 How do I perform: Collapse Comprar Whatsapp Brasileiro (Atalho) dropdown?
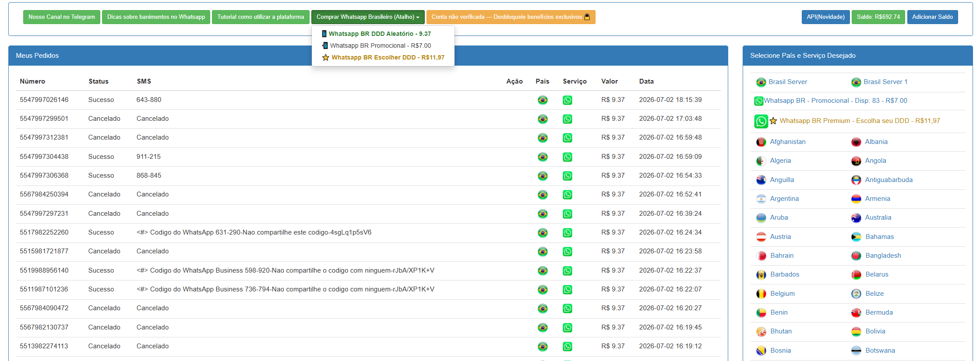point(368,17)
